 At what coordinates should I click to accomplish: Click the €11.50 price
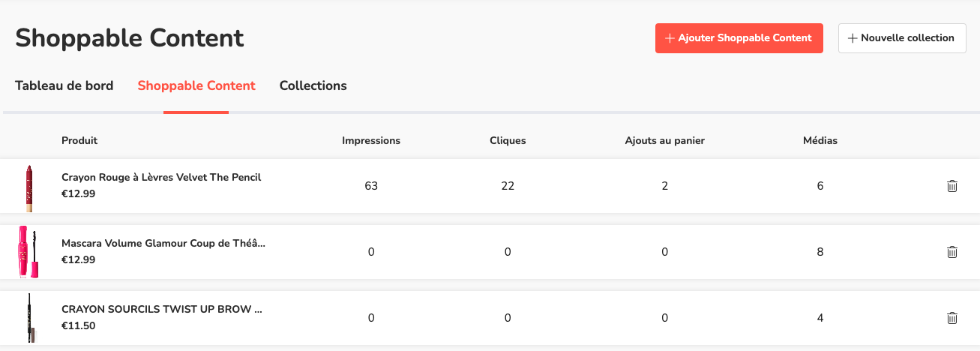(x=78, y=326)
